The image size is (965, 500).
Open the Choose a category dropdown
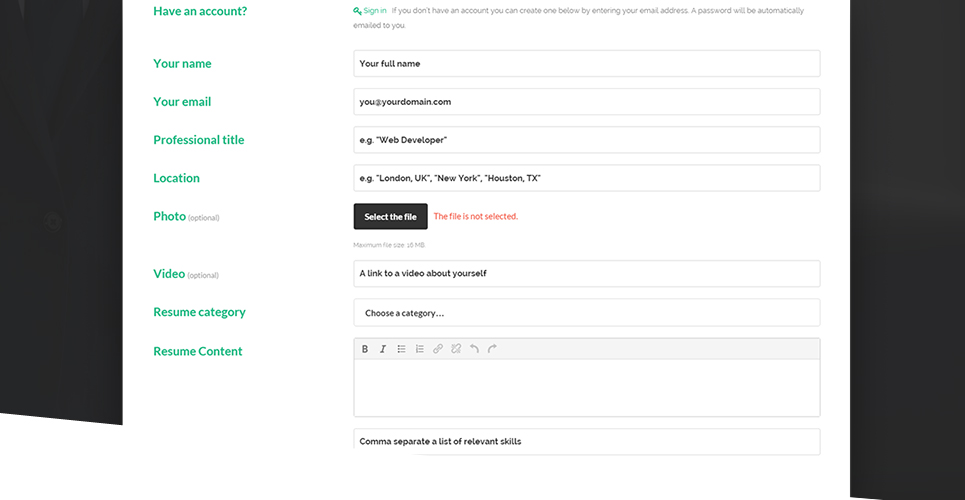(587, 313)
